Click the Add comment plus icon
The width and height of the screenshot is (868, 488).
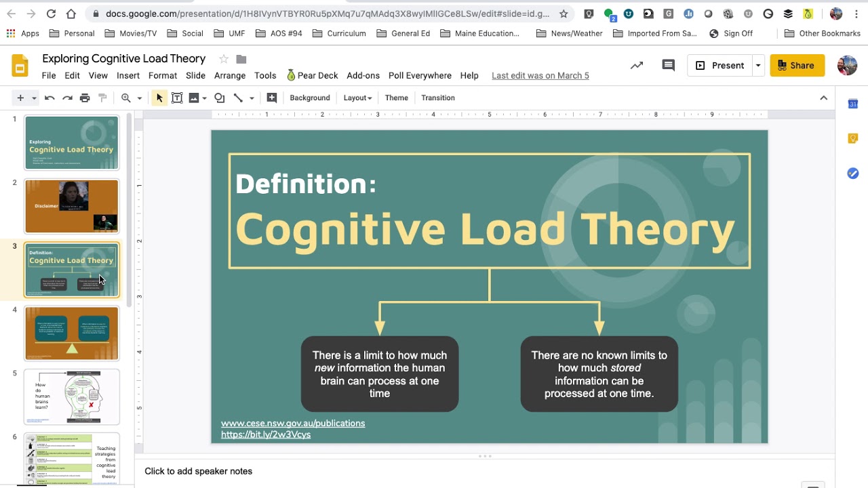(272, 98)
